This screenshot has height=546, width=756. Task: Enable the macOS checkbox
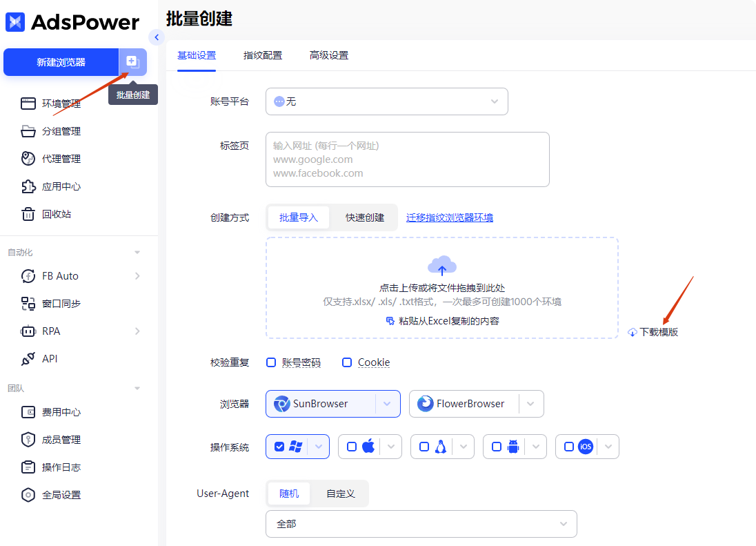click(x=352, y=447)
